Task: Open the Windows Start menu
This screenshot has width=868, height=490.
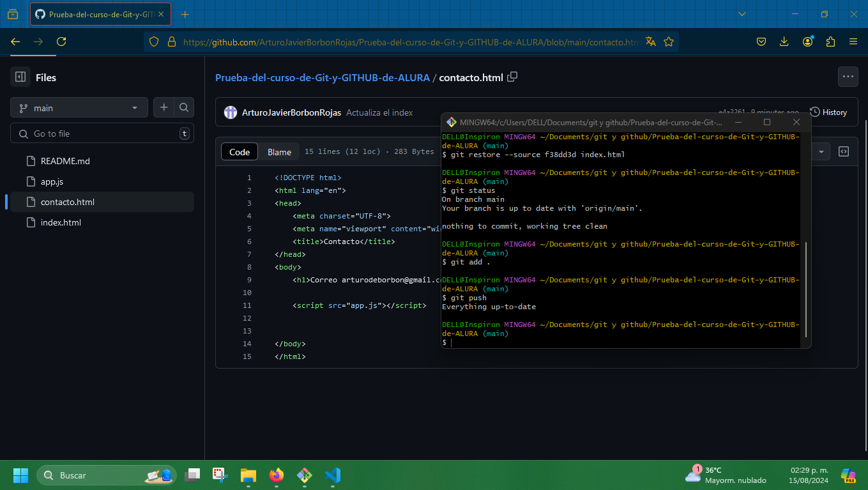Action: pos(20,475)
